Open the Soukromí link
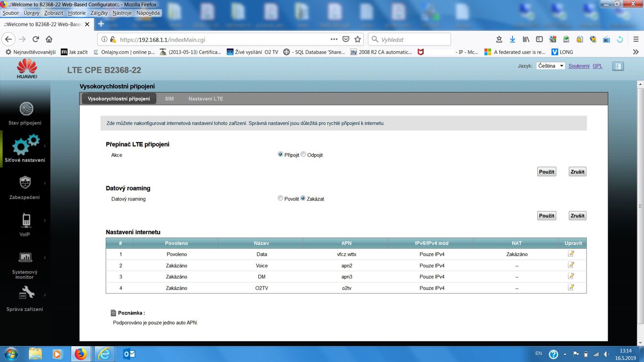The image size is (644, 362). coord(579,66)
